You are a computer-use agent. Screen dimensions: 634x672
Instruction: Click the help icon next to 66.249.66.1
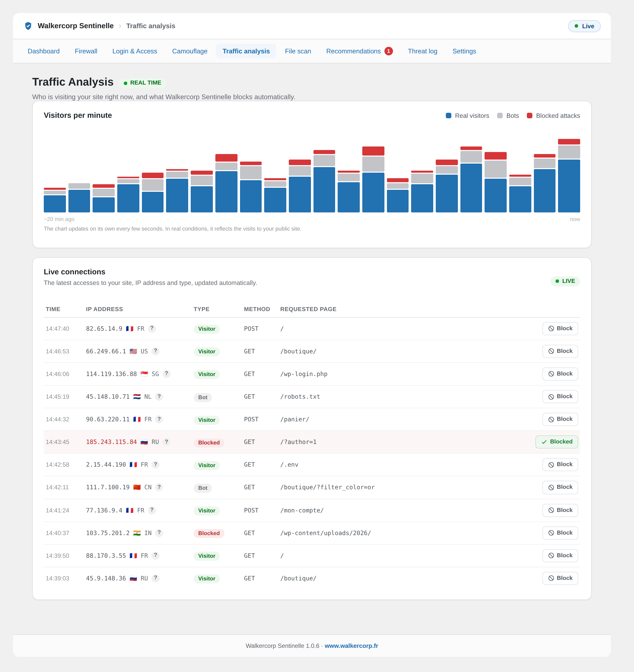point(155,351)
